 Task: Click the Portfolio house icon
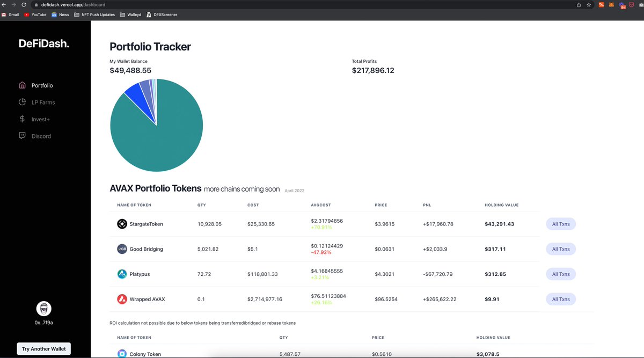[x=22, y=85]
